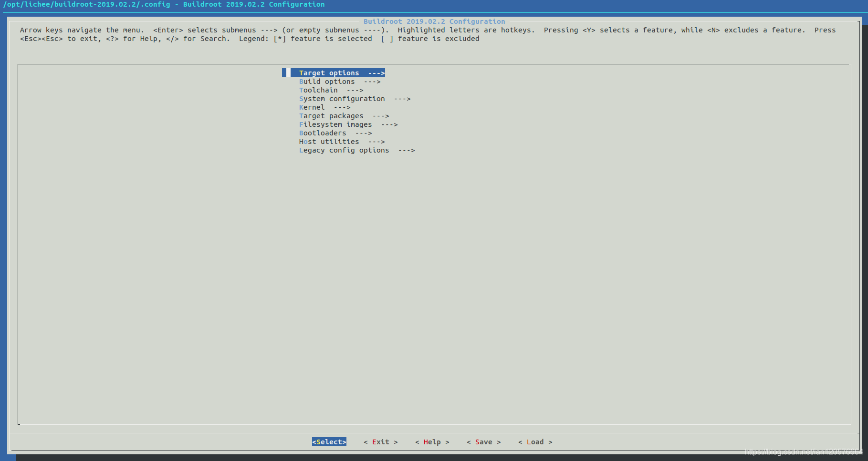Open the System configuration submenu

point(355,99)
